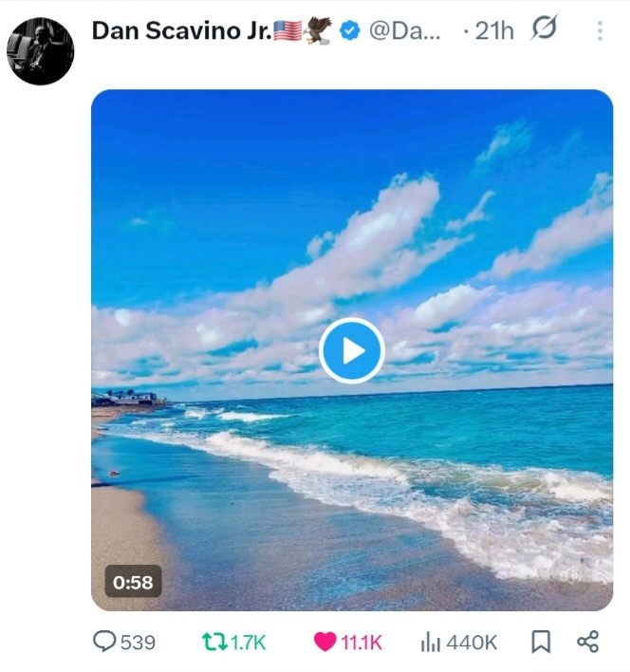Bookmark this tweet

(x=540, y=642)
